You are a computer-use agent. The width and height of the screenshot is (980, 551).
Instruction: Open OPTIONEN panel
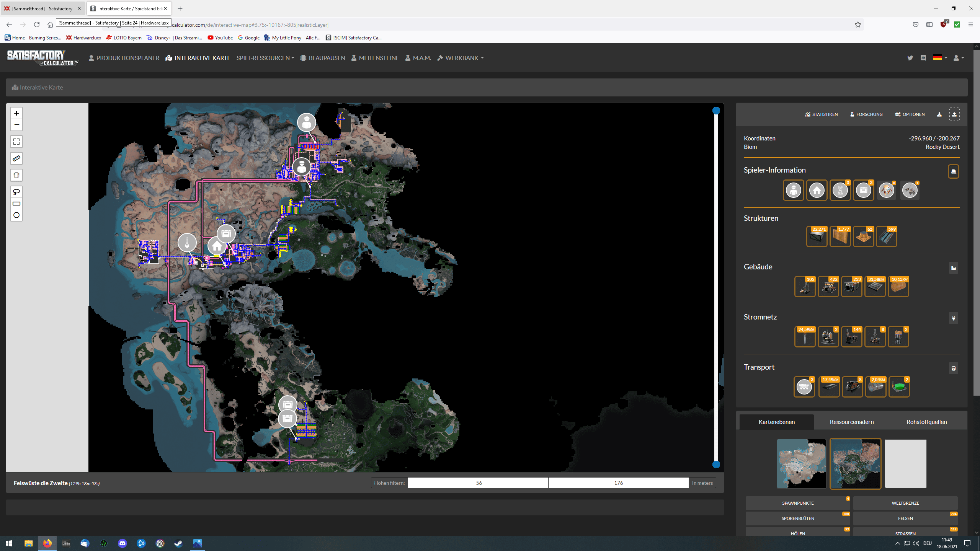coord(910,114)
